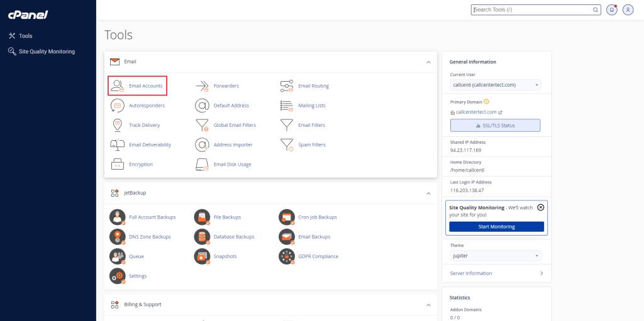
Task: Select Tools in the sidebar
Action: point(25,36)
